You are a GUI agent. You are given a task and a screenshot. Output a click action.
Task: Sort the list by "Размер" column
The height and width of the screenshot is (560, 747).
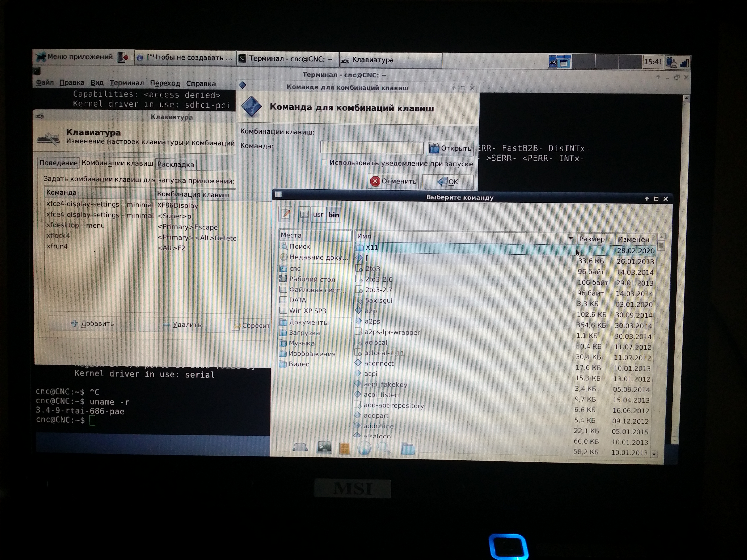pos(592,239)
